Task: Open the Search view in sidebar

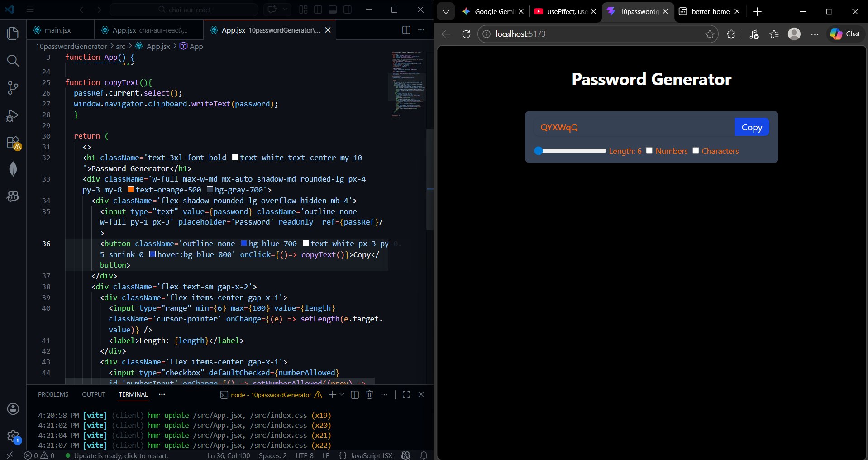Action: [x=13, y=61]
